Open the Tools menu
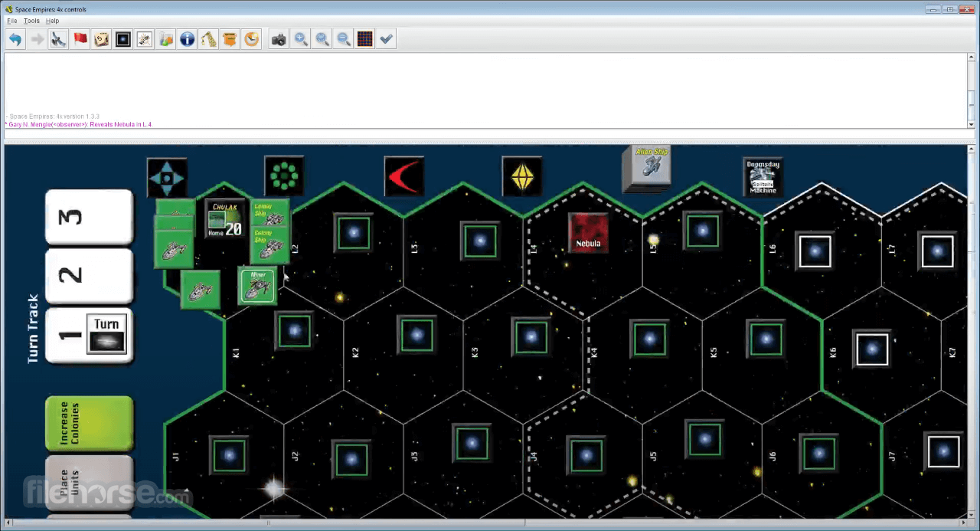The height and width of the screenshot is (531, 980). 31,21
